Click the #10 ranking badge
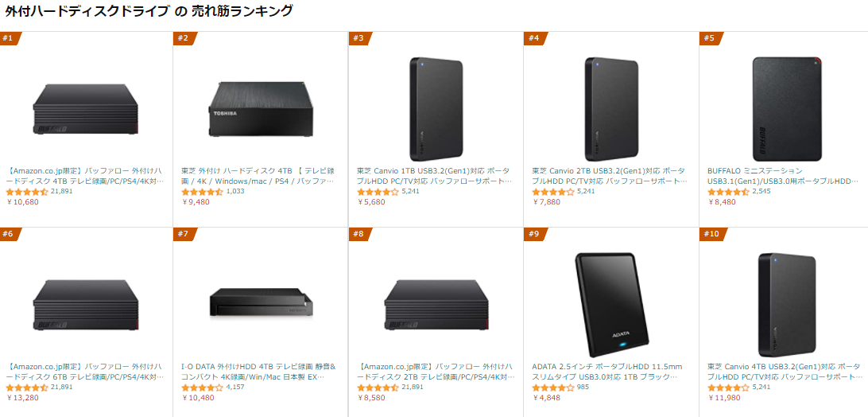Image resolution: width=868 pixels, height=417 pixels. coord(711,234)
